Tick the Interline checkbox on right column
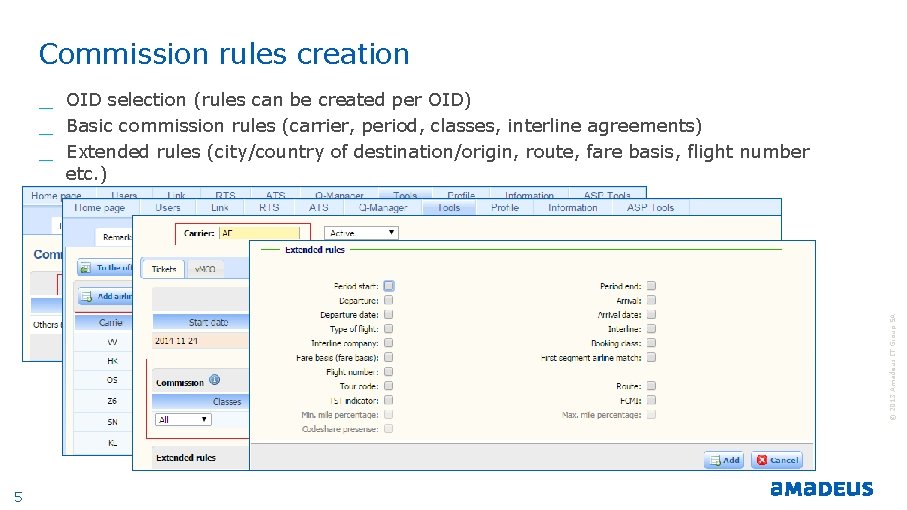This screenshot has width=907, height=510. click(x=651, y=328)
